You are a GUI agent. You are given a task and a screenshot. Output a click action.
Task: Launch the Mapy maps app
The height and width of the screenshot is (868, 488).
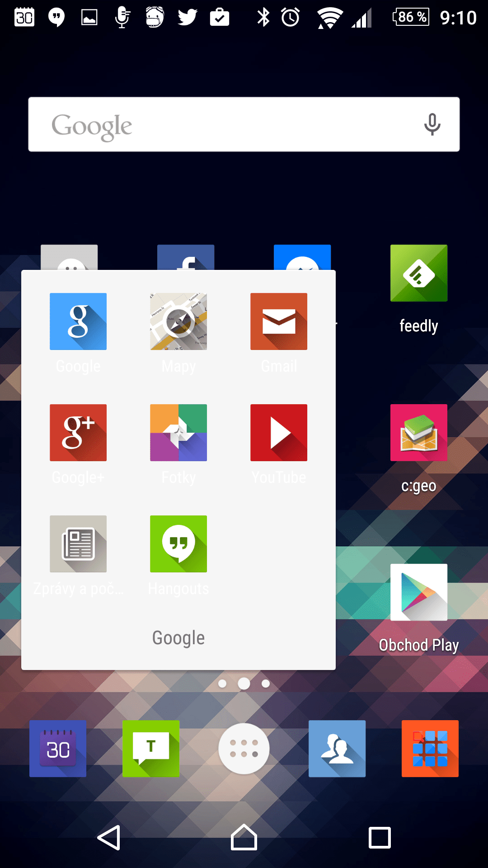178,321
